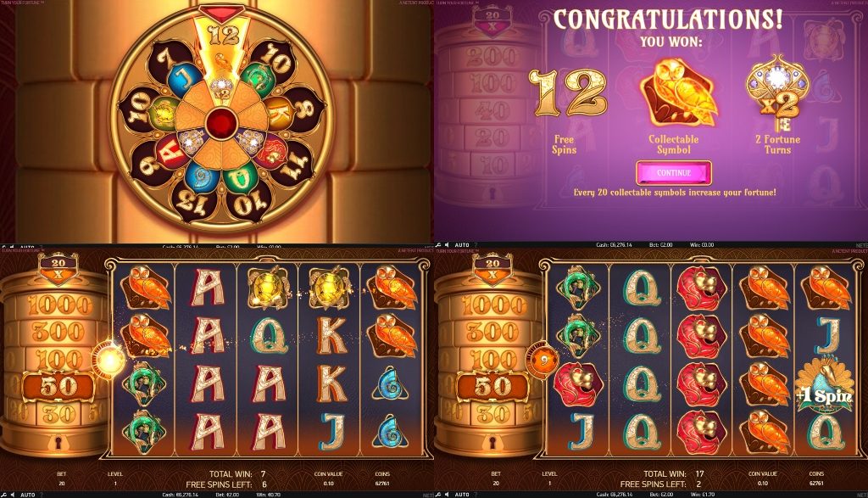Click the glowing yellow orb beside the 100 level
This screenshot has height=498, width=868.
pyautogui.click(x=108, y=360)
